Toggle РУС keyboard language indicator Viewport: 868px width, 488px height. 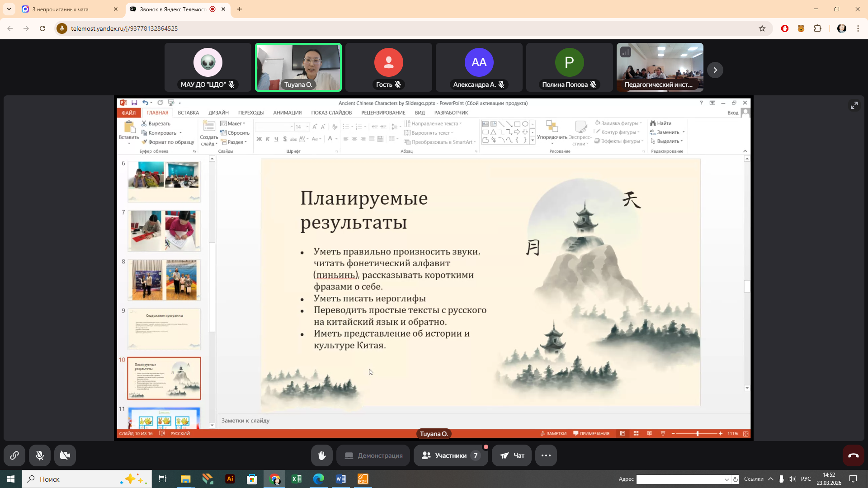click(x=806, y=479)
